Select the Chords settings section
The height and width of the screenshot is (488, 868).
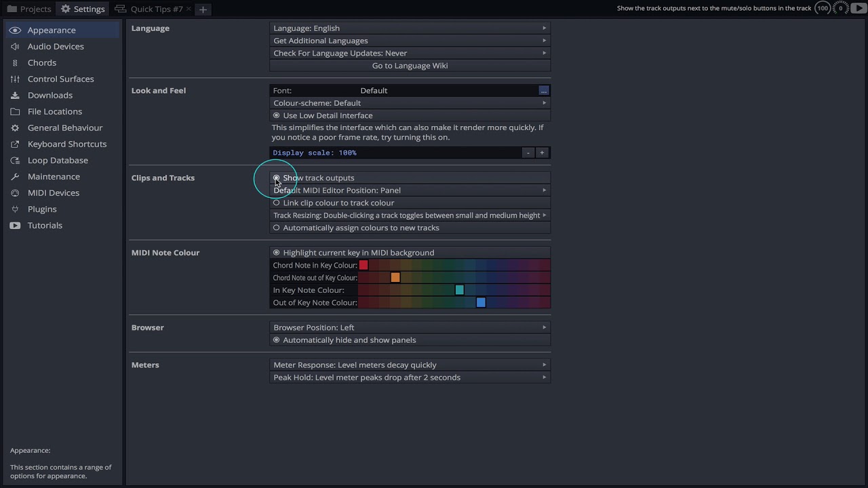coord(41,62)
